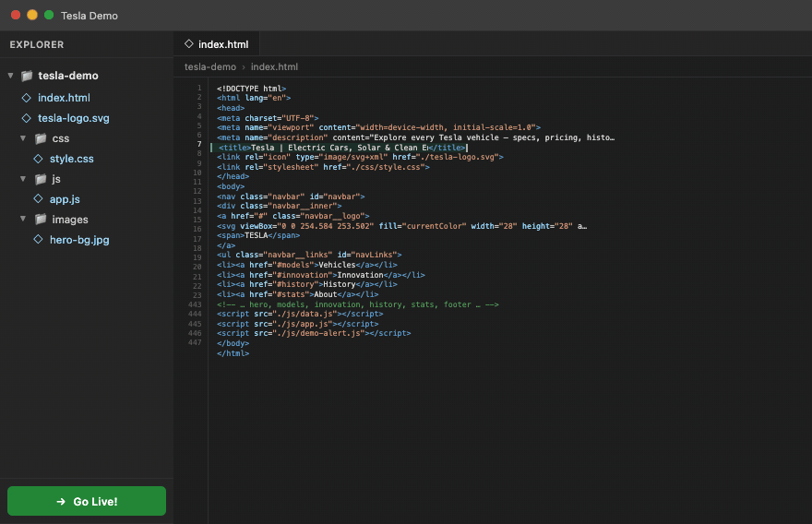Open tesla-logo.svg from the explorer
The image size is (812, 524).
(x=74, y=118)
